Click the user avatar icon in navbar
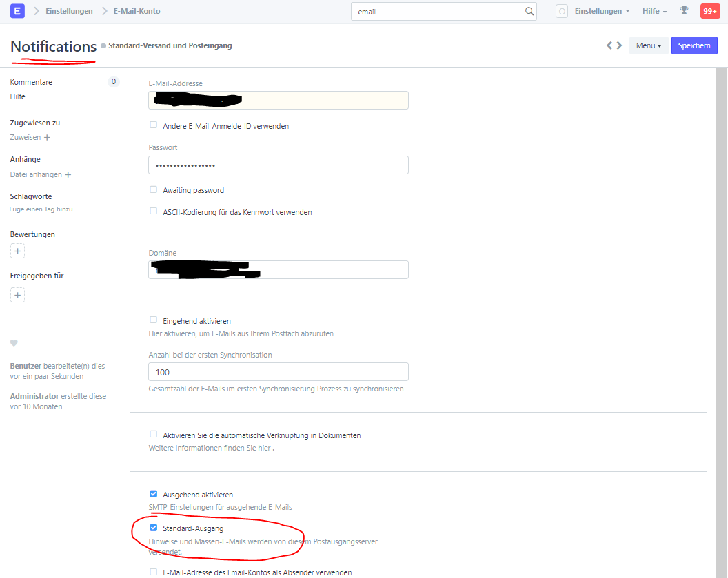 [561, 11]
